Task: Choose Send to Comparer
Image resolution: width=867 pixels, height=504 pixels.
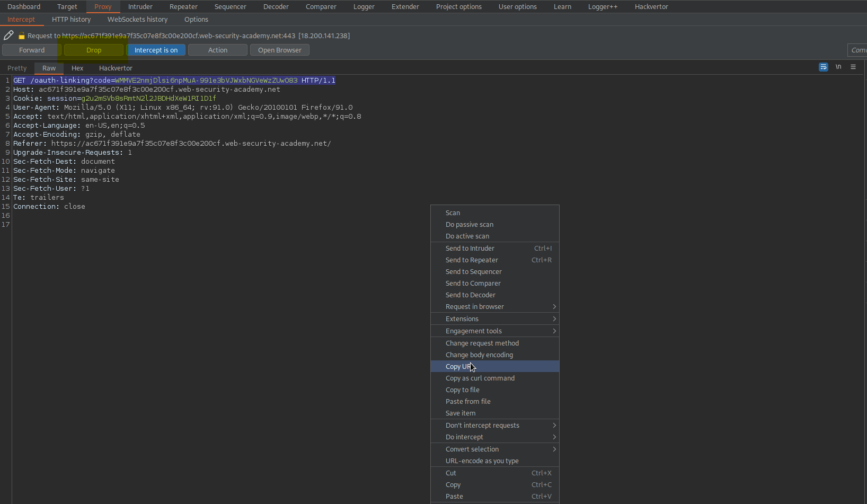Action: point(495,283)
